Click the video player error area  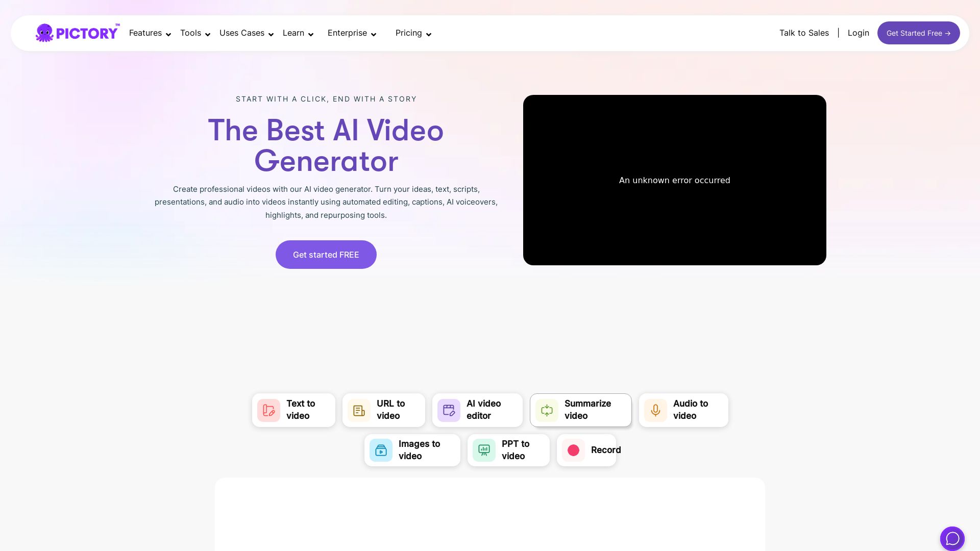(674, 180)
